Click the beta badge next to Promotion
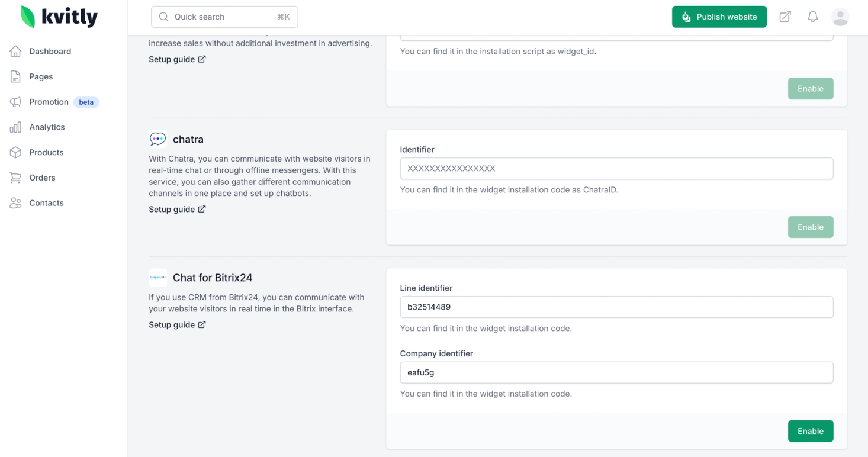 (86, 102)
